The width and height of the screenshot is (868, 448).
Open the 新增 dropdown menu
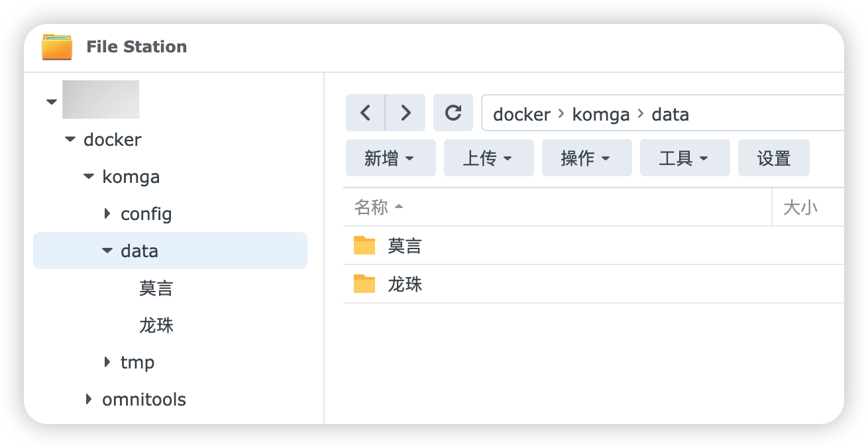pos(390,158)
